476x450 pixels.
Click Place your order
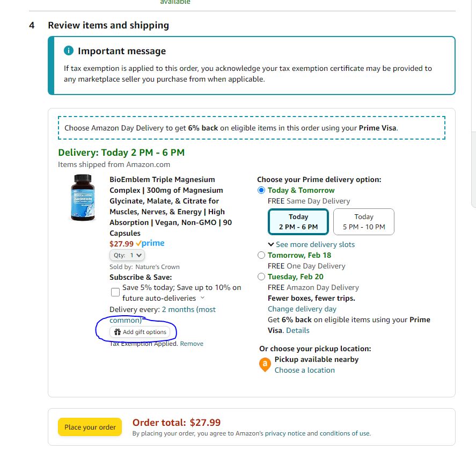coord(90,427)
